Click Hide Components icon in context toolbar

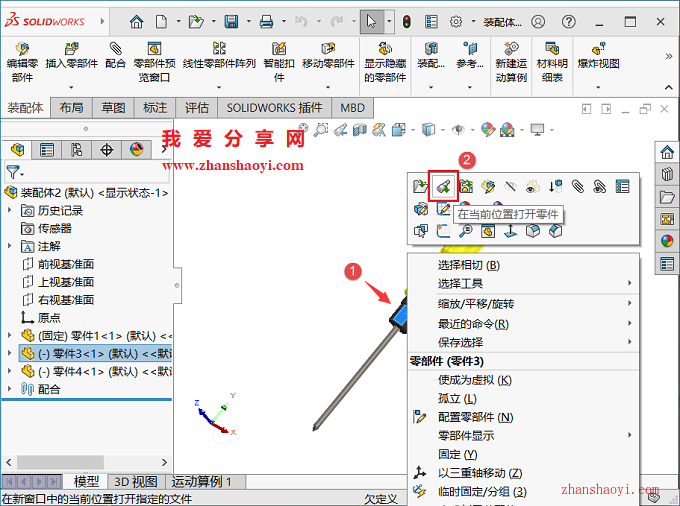point(510,186)
